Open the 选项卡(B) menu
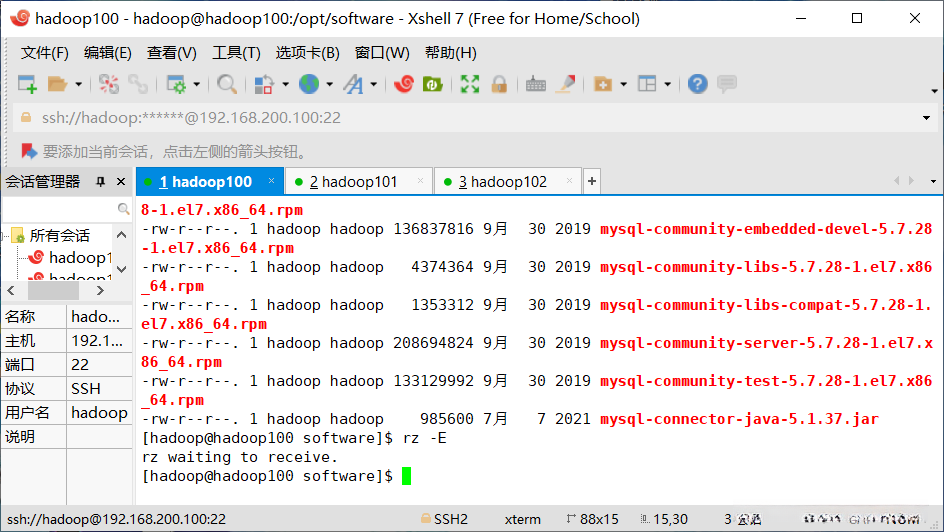Screen dimensions: 944x532 coord(308,53)
